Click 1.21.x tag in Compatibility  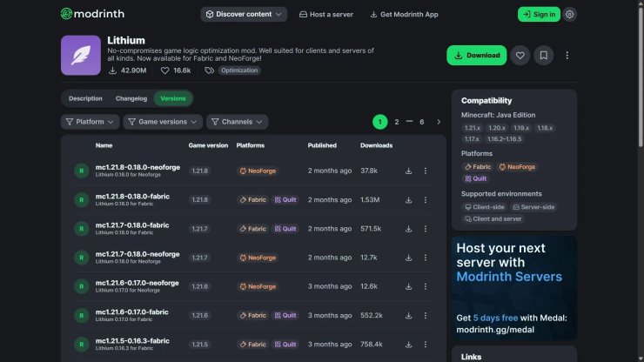click(472, 128)
